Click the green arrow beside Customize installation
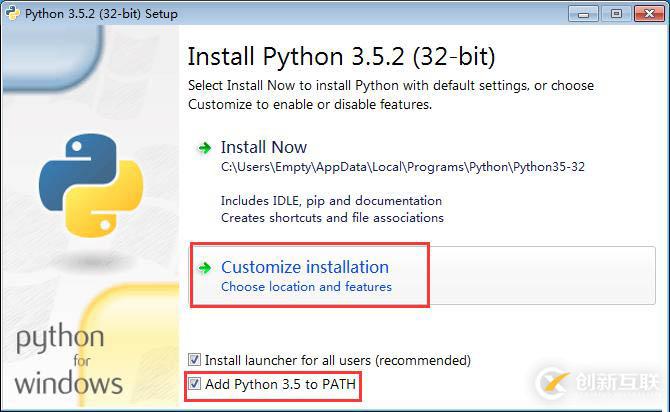This screenshot has width=670, height=412. click(x=205, y=268)
